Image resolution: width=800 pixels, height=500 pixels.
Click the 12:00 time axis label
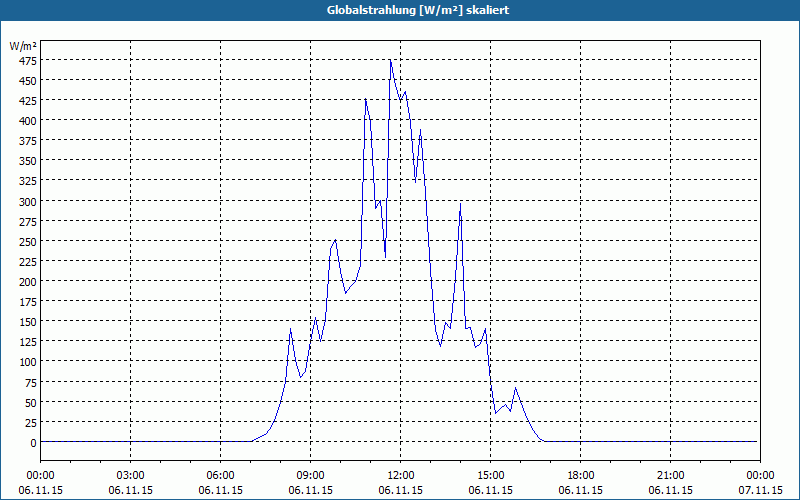(x=401, y=476)
